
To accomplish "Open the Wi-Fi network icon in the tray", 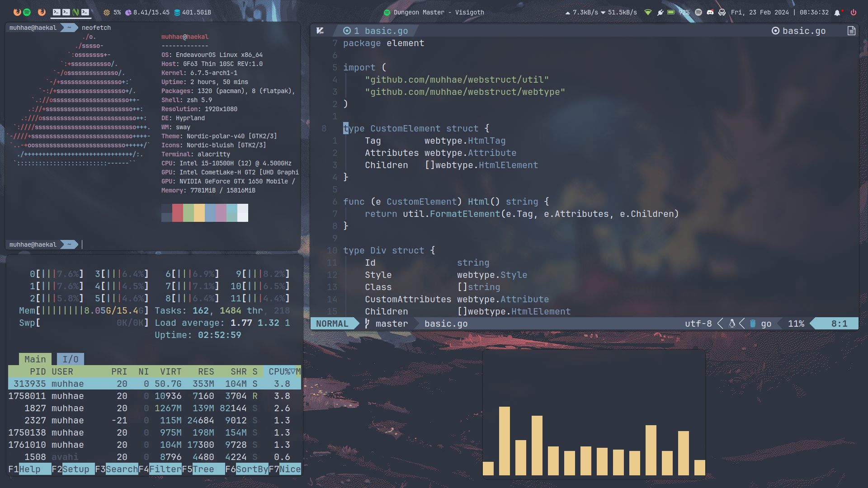I will (x=648, y=12).
